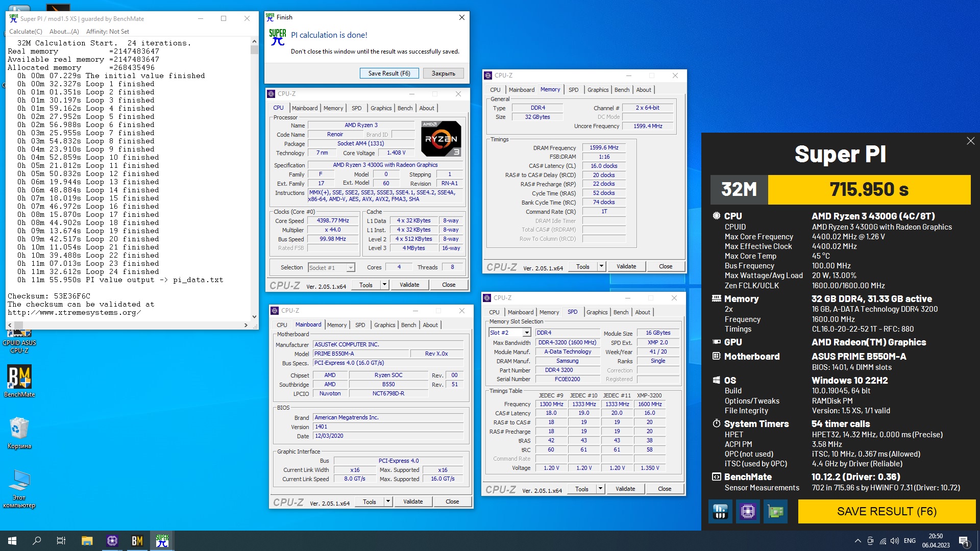Open the Calculate(C) menu in Super PI
980x551 pixels.
tap(26, 32)
